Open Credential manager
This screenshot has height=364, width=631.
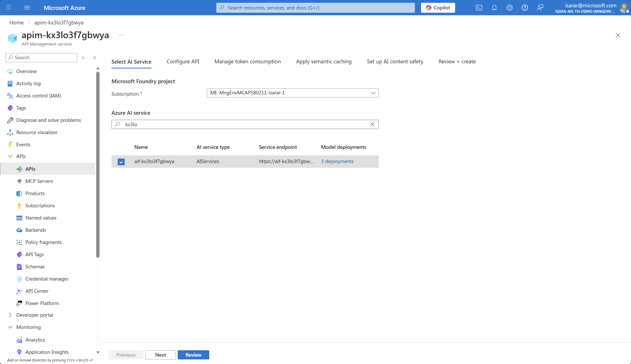coord(47,279)
